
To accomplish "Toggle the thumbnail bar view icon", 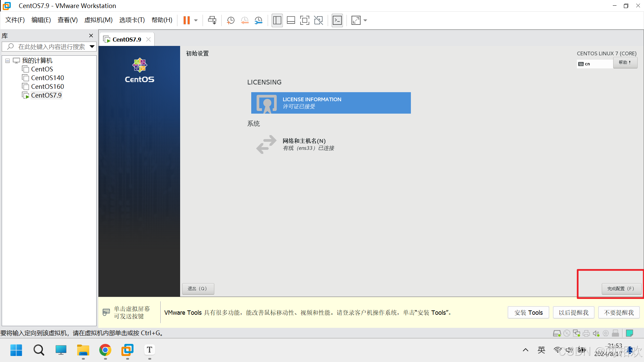I will pos(291,20).
